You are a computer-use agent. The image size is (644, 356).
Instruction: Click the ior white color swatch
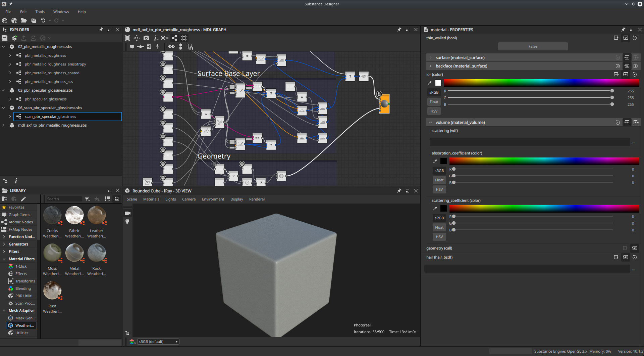point(438,83)
